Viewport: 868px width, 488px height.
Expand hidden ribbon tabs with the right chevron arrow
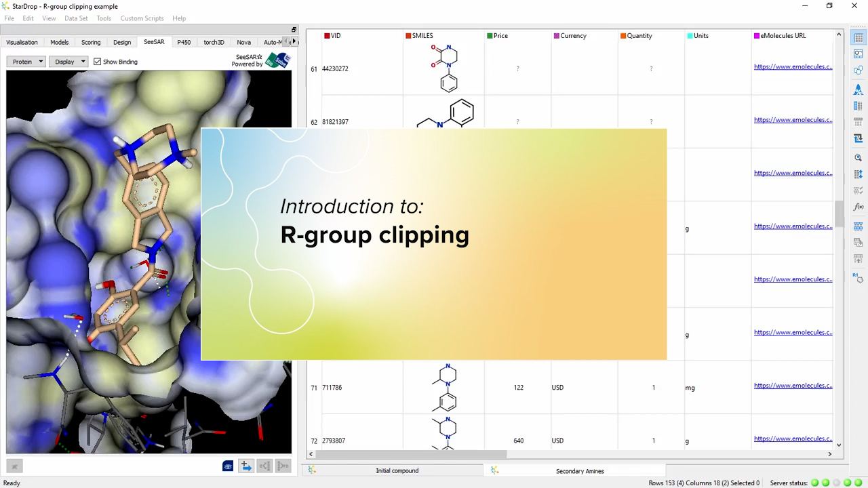click(294, 41)
